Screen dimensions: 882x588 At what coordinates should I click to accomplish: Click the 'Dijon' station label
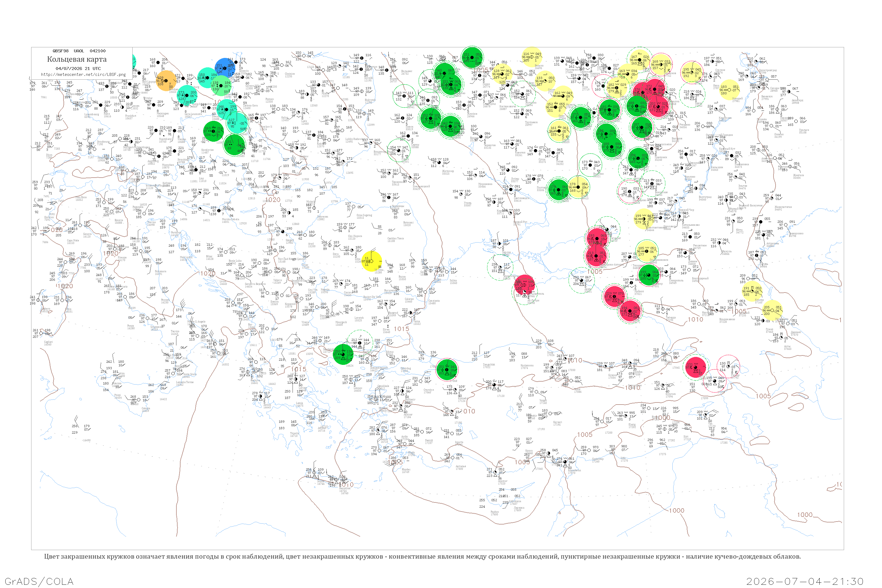(x=49, y=155)
